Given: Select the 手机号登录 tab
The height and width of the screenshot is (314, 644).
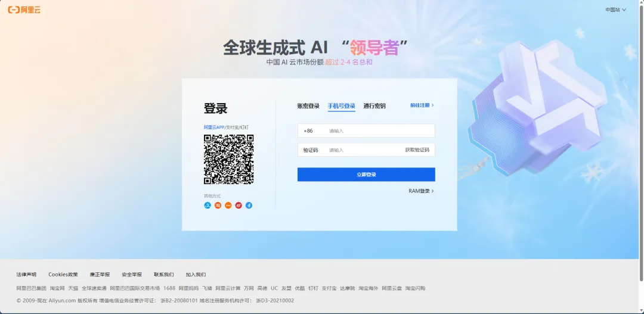Looking at the screenshot, I should click(x=341, y=106).
